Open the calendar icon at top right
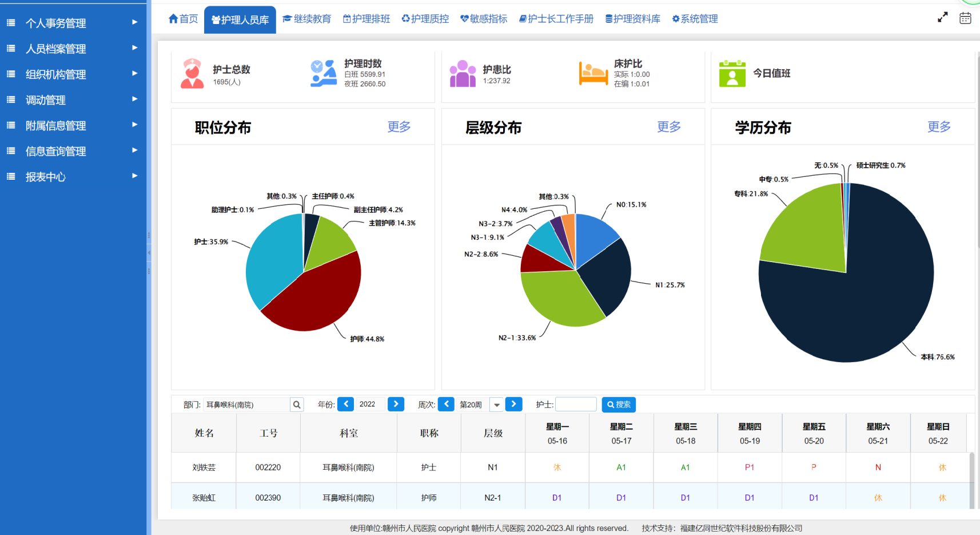This screenshot has height=535, width=980. [x=965, y=18]
